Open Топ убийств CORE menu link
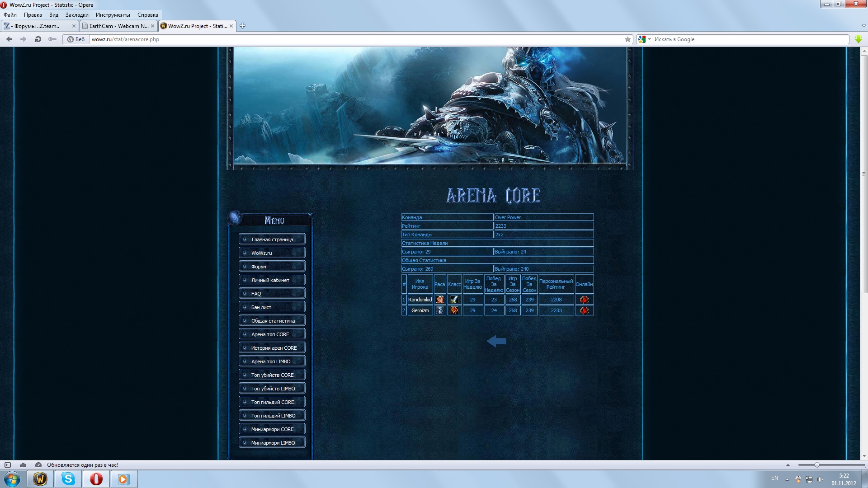Screen dimensions: 868x488 coord(272,375)
